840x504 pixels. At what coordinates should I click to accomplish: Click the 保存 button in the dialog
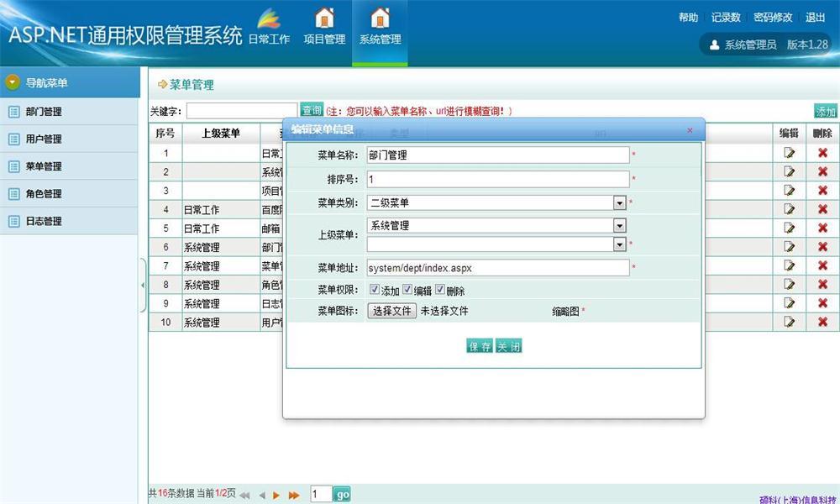[x=480, y=346]
